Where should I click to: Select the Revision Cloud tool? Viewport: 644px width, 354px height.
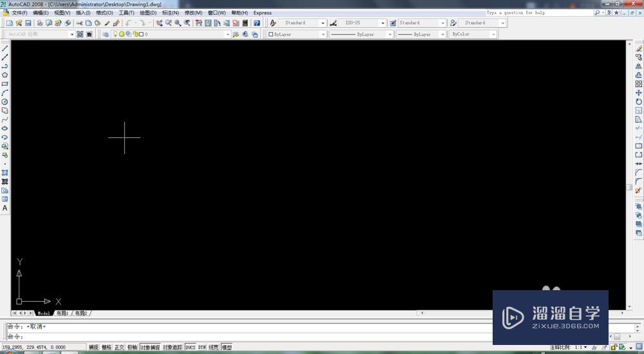tap(5, 111)
